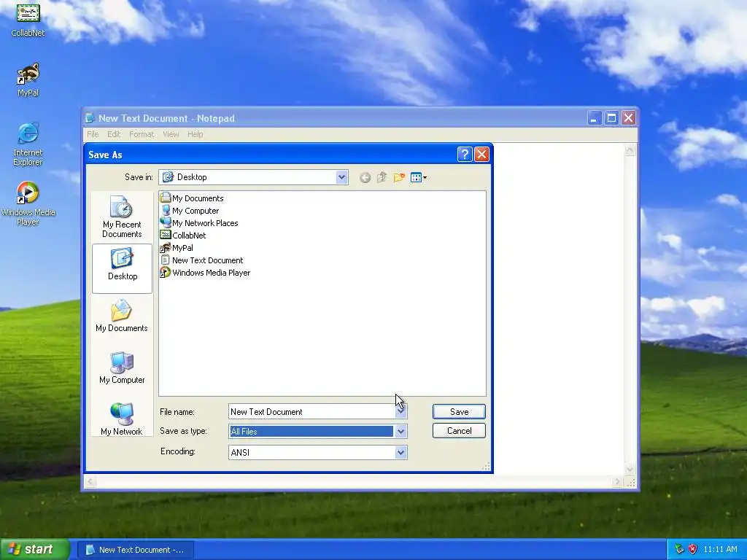
Task: Open My Network in places bar
Action: (x=122, y=419)
